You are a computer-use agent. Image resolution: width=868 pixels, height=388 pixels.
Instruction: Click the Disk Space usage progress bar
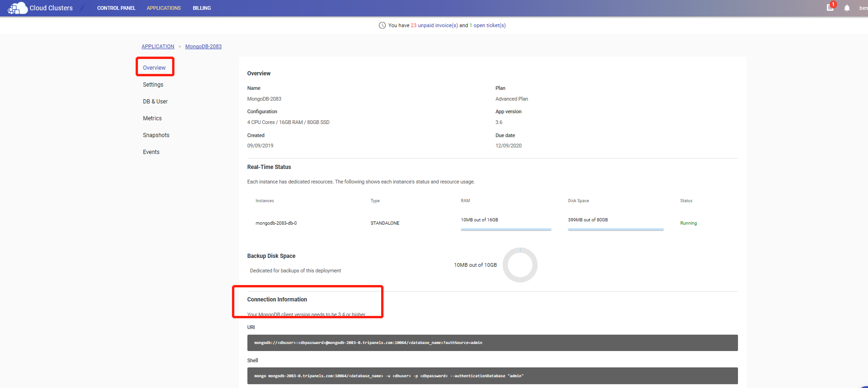pos(615,229)
